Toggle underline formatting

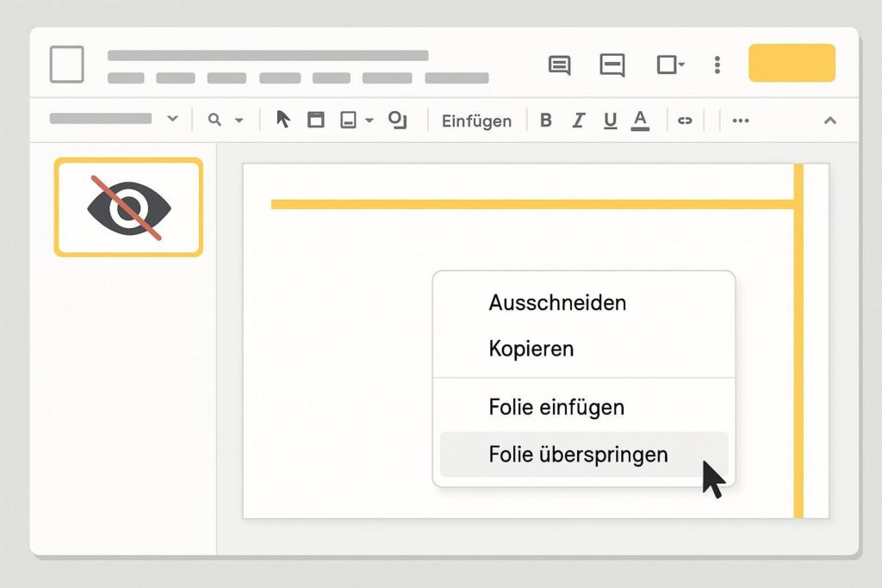610,121
